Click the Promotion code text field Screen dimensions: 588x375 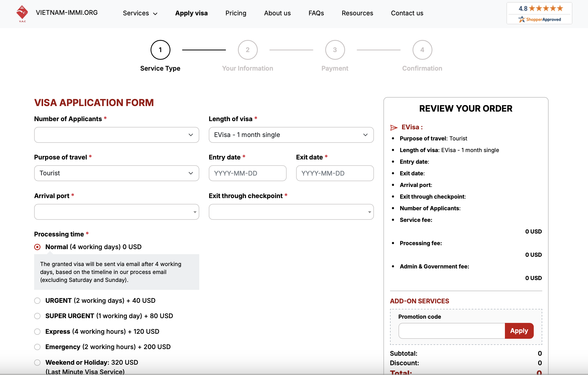point(452,331)
